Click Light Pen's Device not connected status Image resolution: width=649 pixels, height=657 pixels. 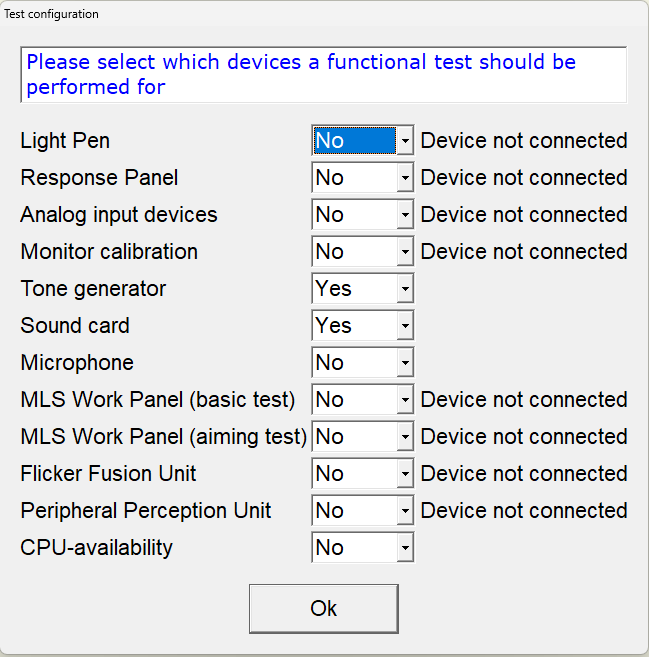[524, 141]
